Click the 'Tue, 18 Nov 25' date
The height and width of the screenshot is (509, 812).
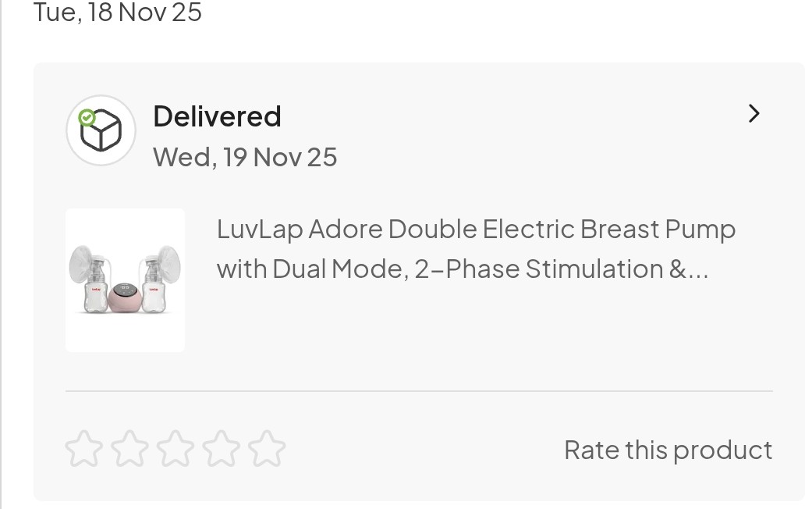coord(118,12)
